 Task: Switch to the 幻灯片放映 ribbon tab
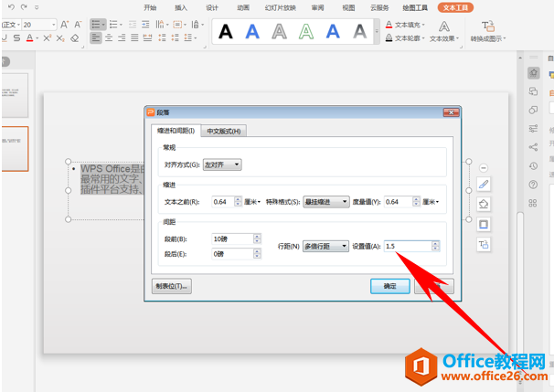pyautogui.click(x=280, y=8)
